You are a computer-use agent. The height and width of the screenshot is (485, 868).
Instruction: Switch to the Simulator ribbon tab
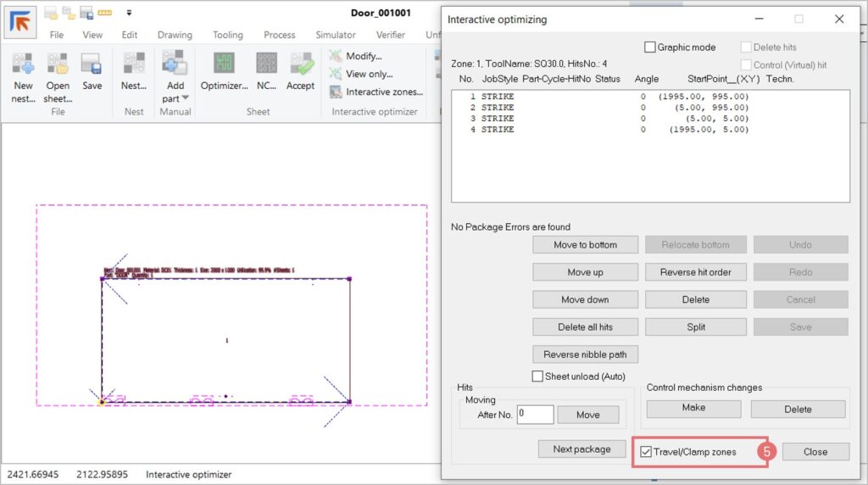coord(335,35)
